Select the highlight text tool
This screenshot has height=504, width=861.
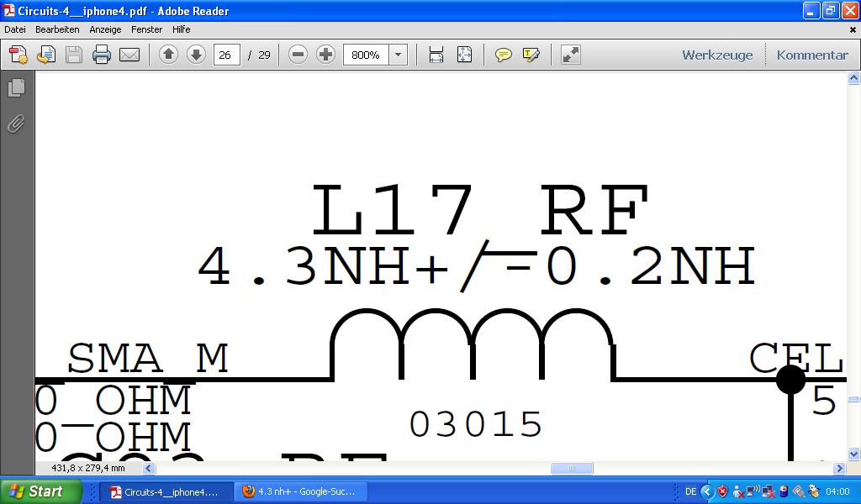pyautogui.click(x=531, y=55)
